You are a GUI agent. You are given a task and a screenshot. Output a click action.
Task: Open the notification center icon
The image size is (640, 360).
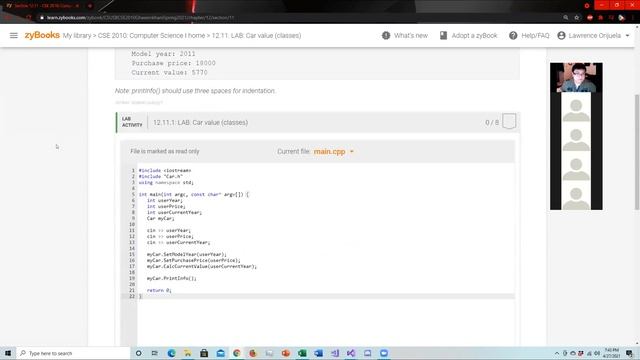(629, 353)
